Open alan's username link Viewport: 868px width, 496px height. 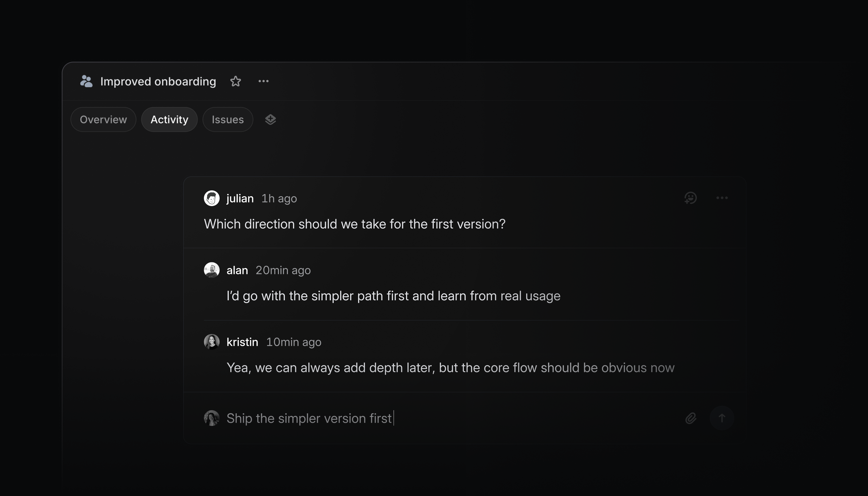[237, 270]
